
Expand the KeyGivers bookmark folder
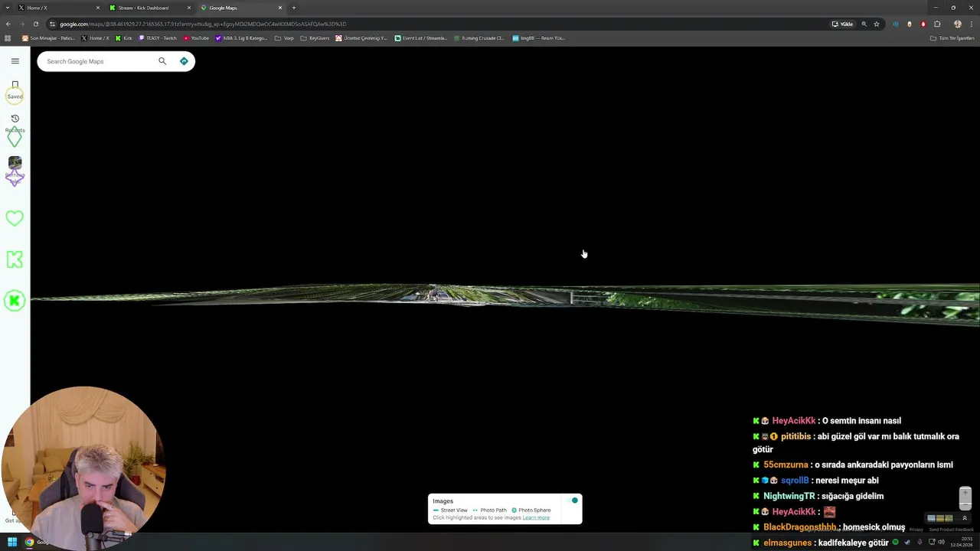(315, 37)
